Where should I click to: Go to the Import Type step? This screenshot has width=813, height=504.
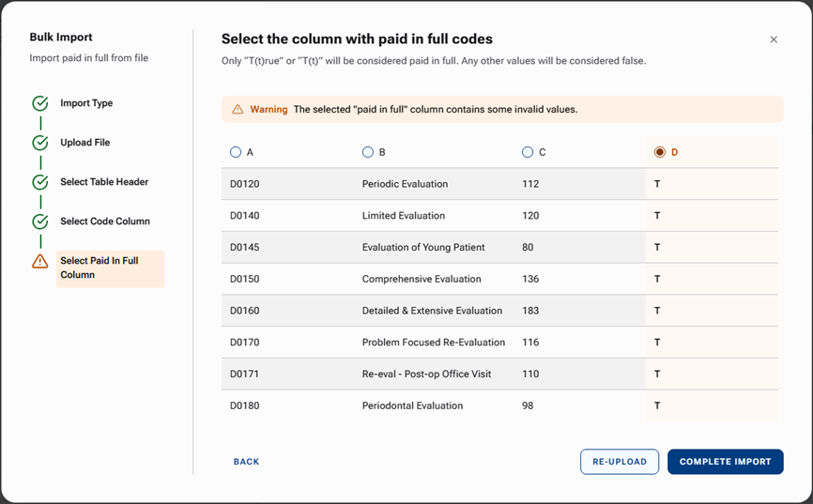point(86,103)
